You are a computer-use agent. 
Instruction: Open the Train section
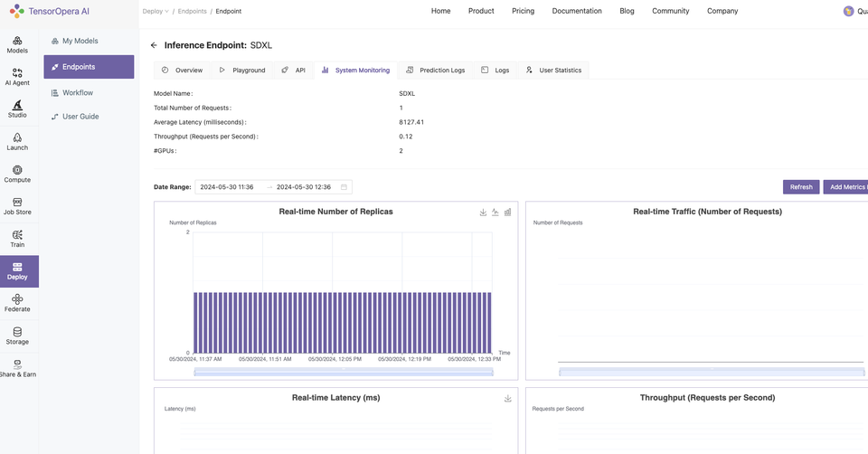(x=17, y=239)
